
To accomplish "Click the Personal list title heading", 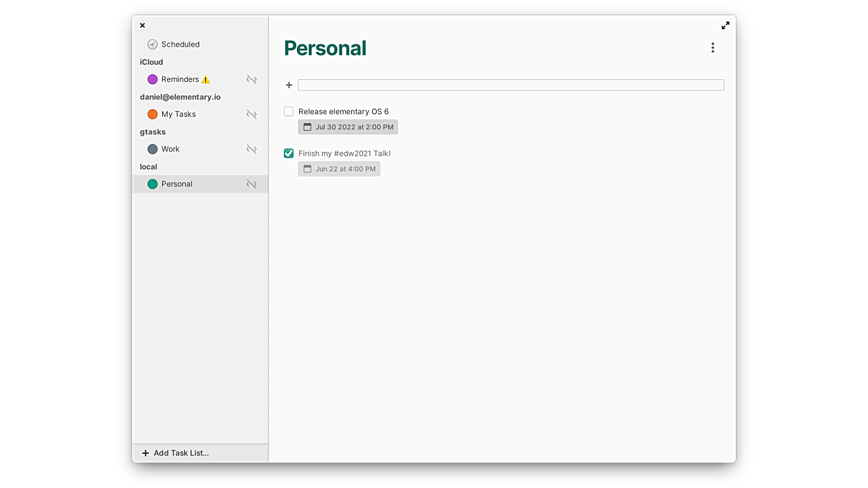I will pyautogui.click(x=325, y=48).
